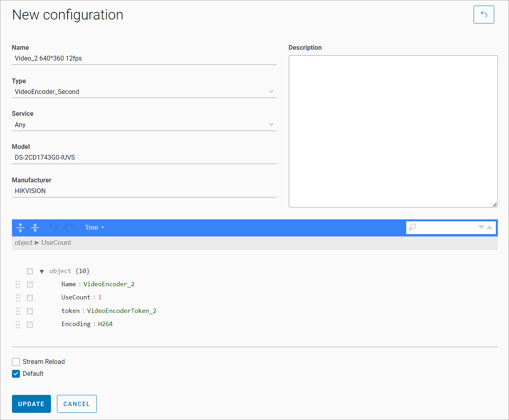Image resolution: width=509 pixels, height=420 pixels.
Task: Collapse all fields in JSON editor
Action: point(35,228)
